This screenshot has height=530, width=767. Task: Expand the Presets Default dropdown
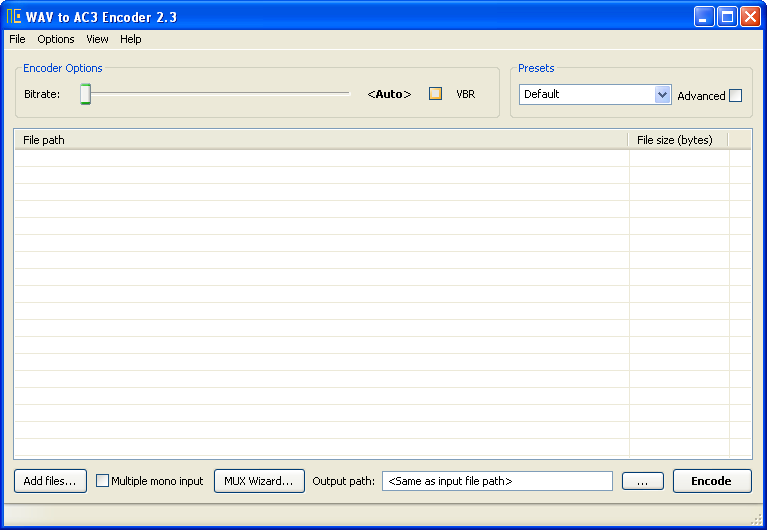pyautogui.click(x=662, y=94)
